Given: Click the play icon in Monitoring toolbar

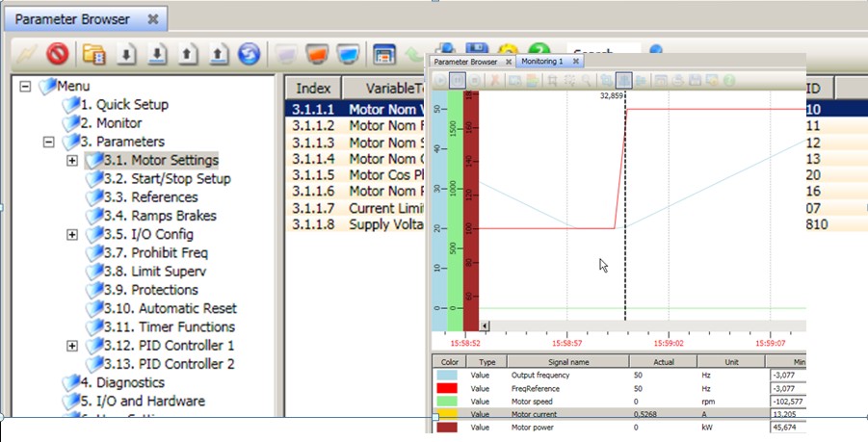Looking at the screenshot, I should pos(440,81).
